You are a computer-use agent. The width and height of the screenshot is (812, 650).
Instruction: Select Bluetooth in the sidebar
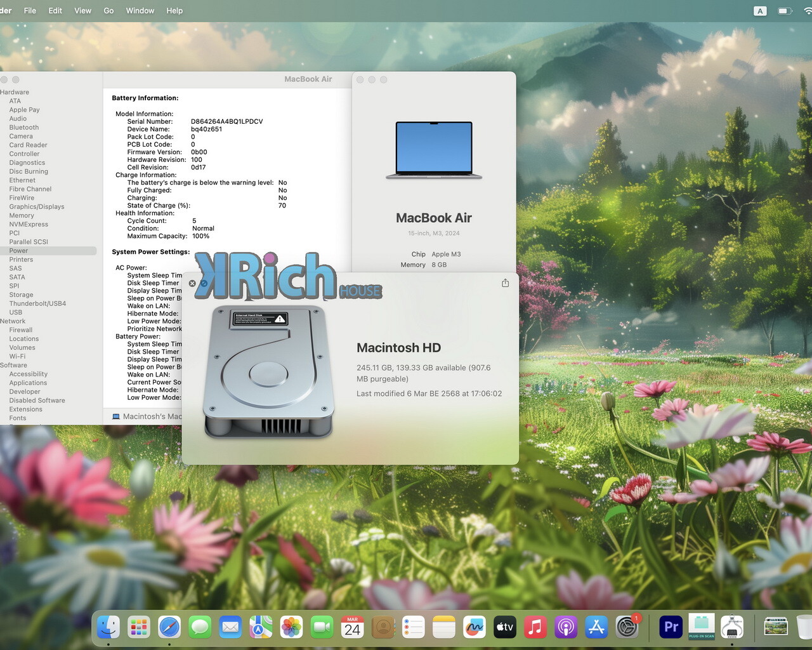[24, 128]
